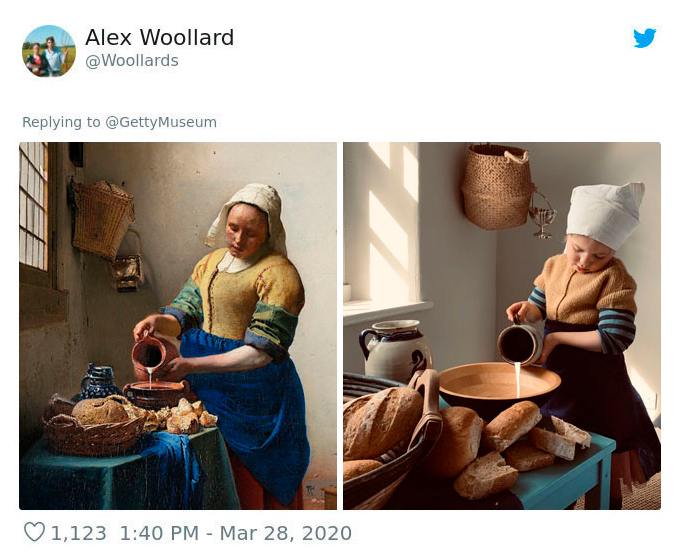Click the hanging woven basket in the photo
Screen dimensions: 680x560
(x=497, y=187)
